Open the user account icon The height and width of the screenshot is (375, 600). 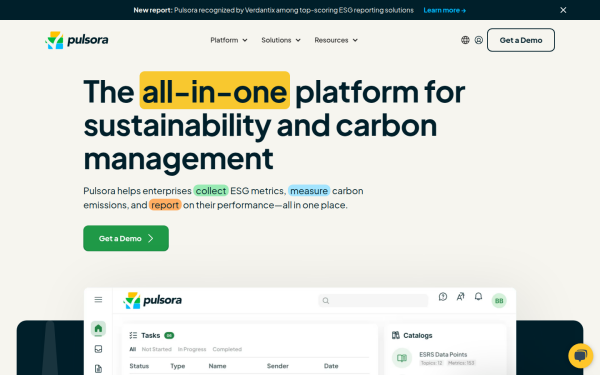(479, 40)
